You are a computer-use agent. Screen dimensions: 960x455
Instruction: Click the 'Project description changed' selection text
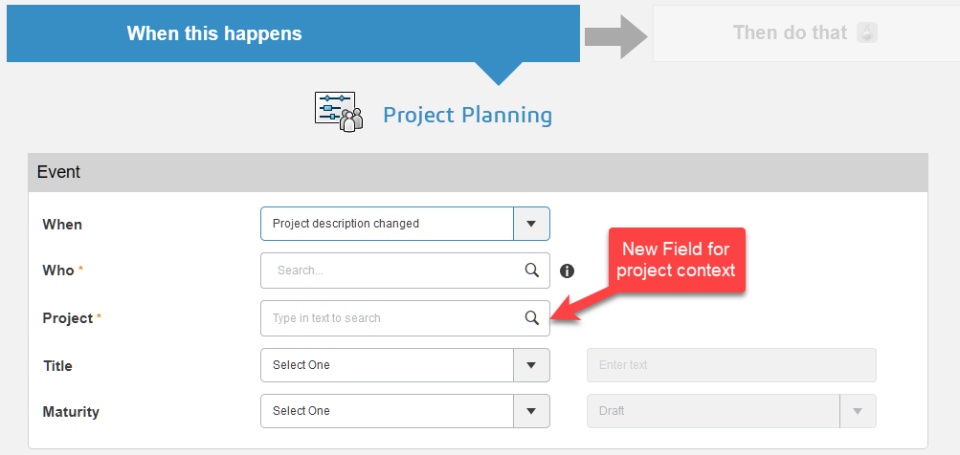(x=346, y=224)
